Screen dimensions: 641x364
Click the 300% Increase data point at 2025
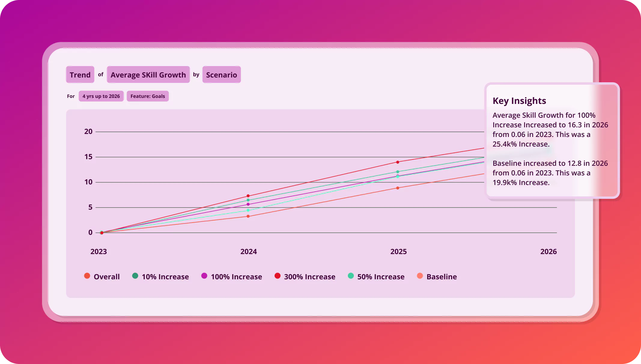(398, 162)
